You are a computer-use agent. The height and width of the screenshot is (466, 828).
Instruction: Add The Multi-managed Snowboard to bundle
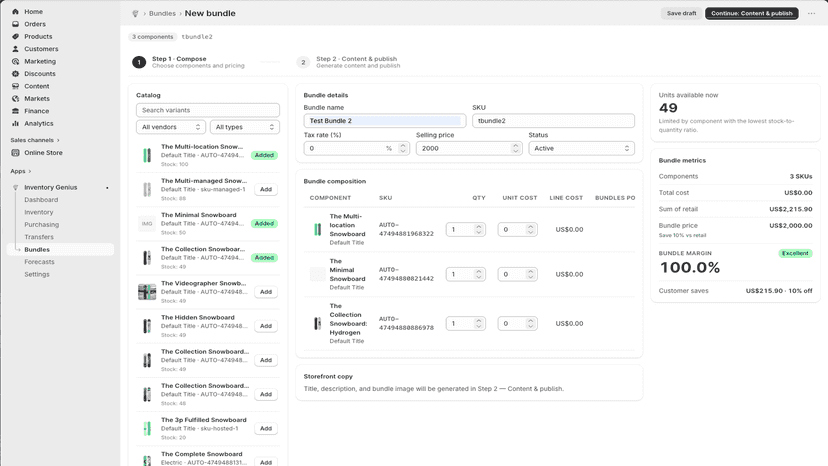266,189
